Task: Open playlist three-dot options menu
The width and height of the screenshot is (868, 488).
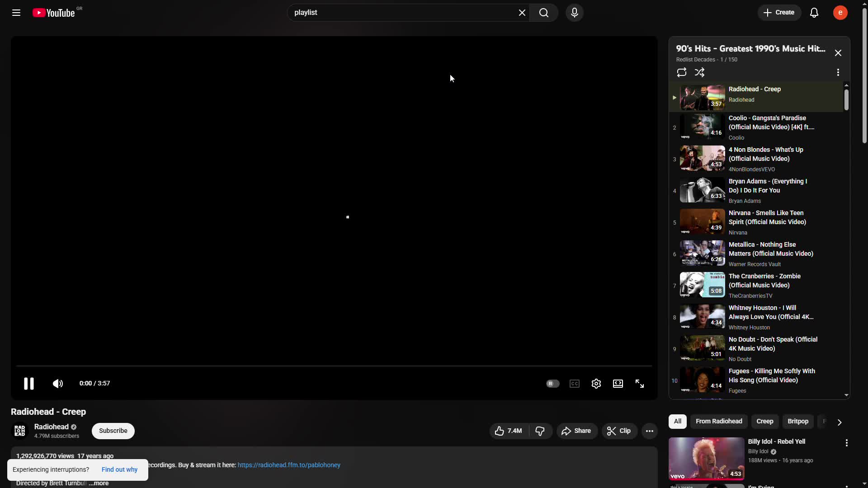Action: [838, 72]
